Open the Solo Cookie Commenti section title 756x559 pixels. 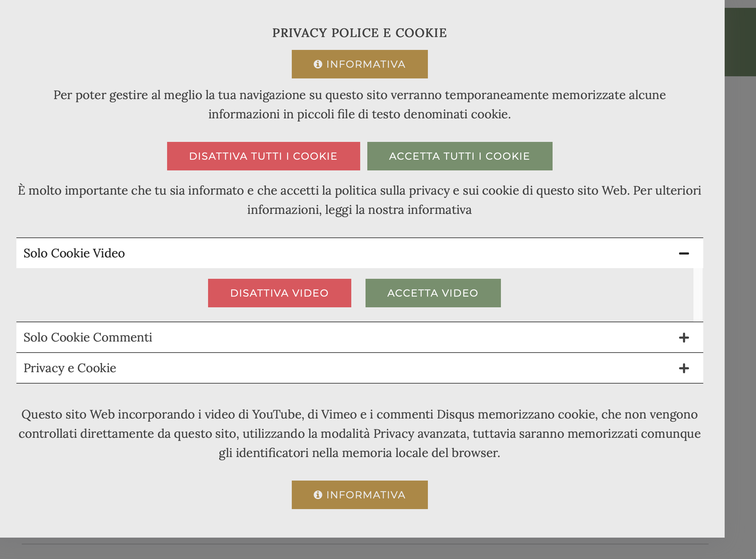[x=88, y=338]
